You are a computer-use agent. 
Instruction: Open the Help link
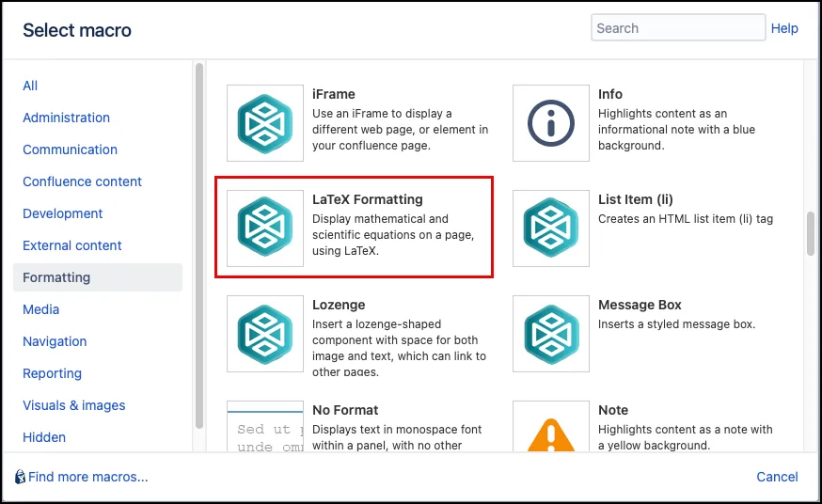[784, 28]
